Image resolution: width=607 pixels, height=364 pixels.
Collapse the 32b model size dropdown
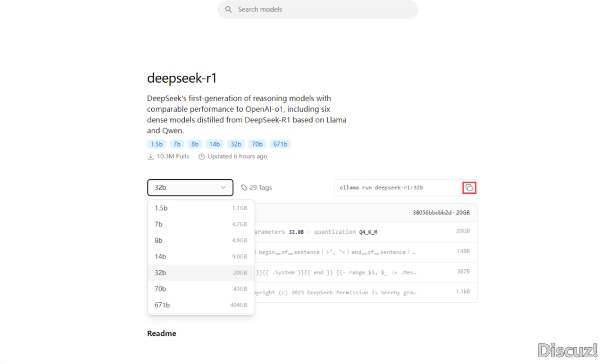[190, 188]
